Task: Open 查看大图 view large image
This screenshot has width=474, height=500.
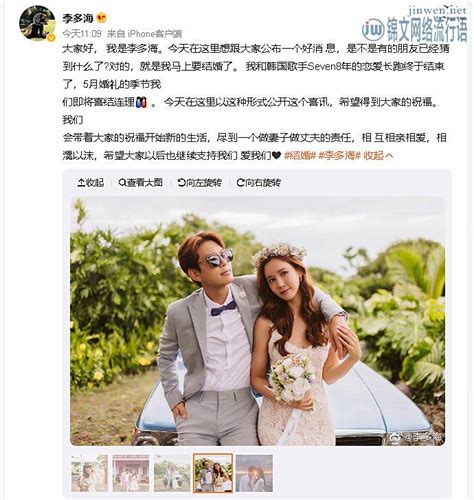Action: [x=141, y=182]
